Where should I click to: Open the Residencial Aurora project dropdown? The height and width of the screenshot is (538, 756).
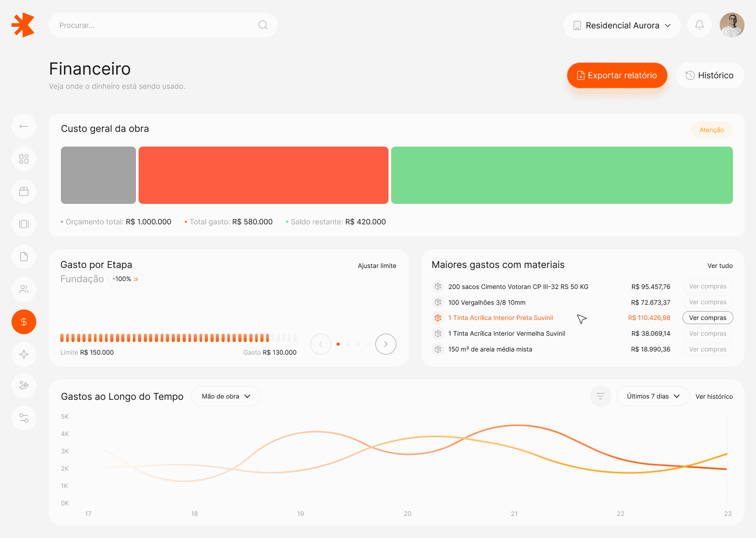(622, 25)
